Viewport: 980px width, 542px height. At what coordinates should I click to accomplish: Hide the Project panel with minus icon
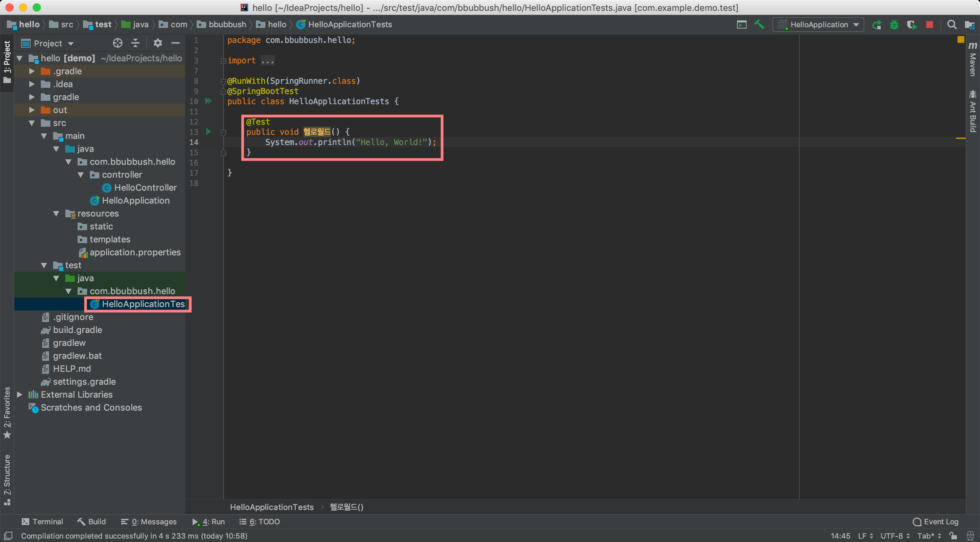click(175, 43)
